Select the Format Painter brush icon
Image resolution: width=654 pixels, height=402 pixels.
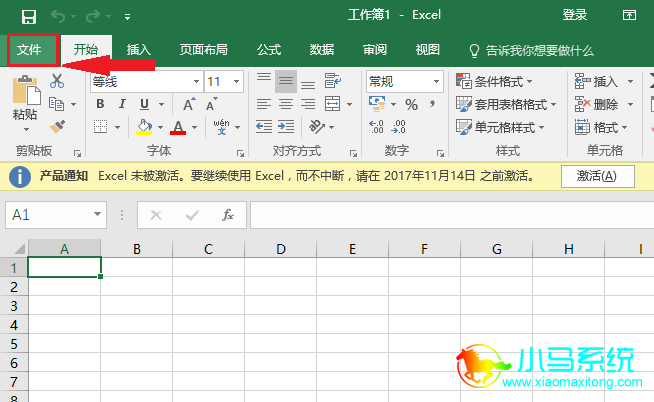coord(57,126)
